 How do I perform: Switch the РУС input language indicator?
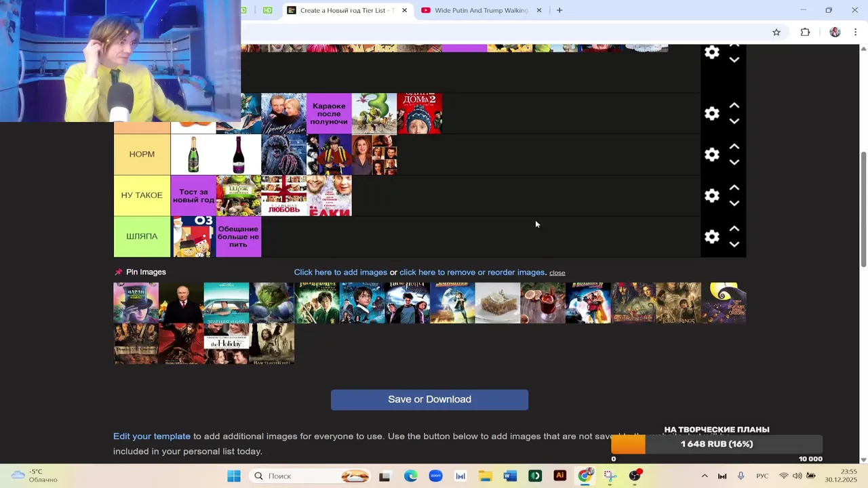762,476
